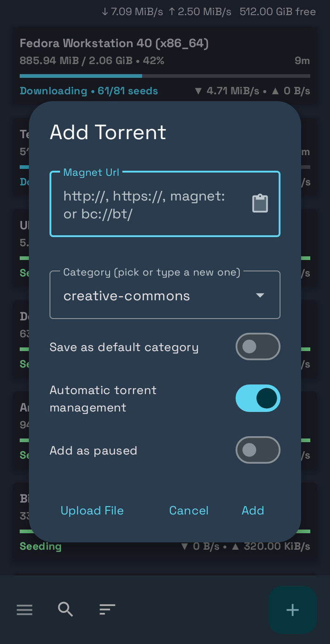Cancel the Add Torrent dialog
Screen dimensions: 330x644
(189, 510)
